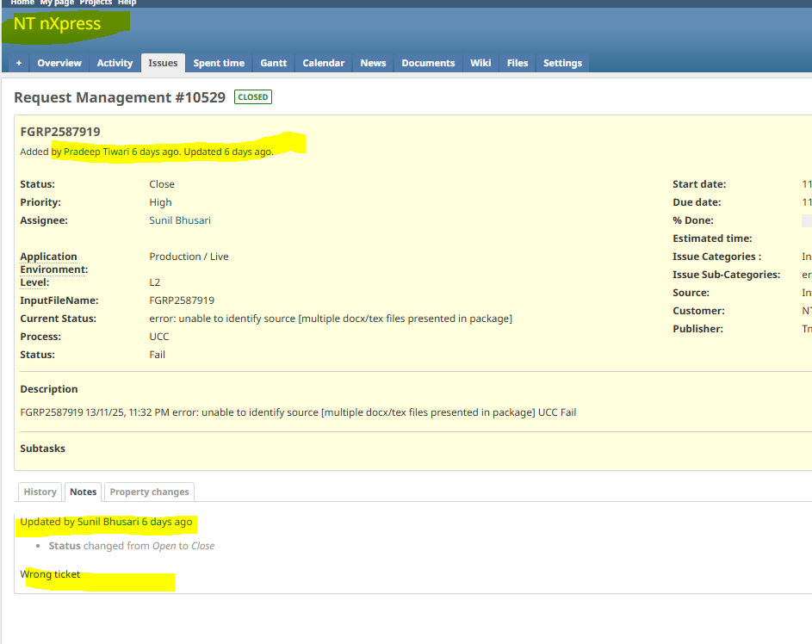Click the NT nXpress project title

(x=57, y=24)
